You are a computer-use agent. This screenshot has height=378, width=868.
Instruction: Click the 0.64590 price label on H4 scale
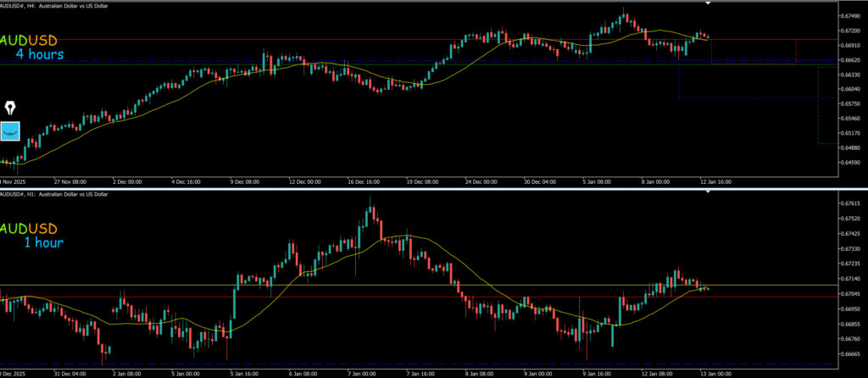(849, 163)
